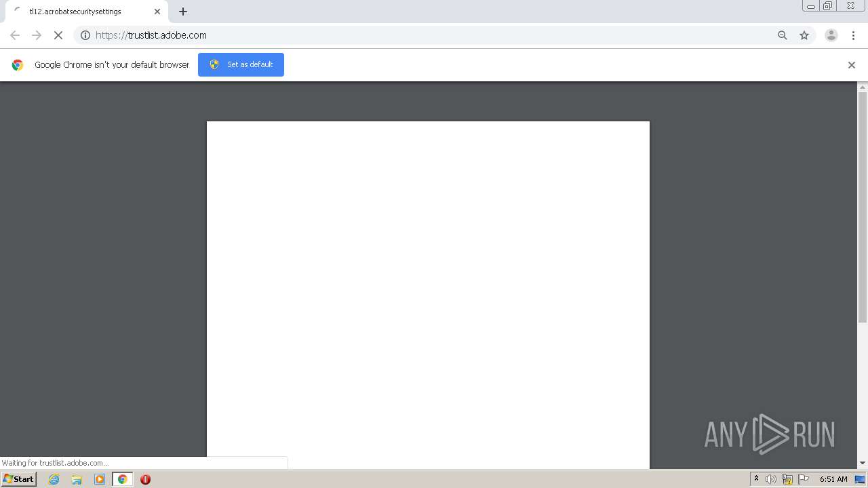
Task: Click the scrollbar up arrow
Action: click(x=863, y=87)
